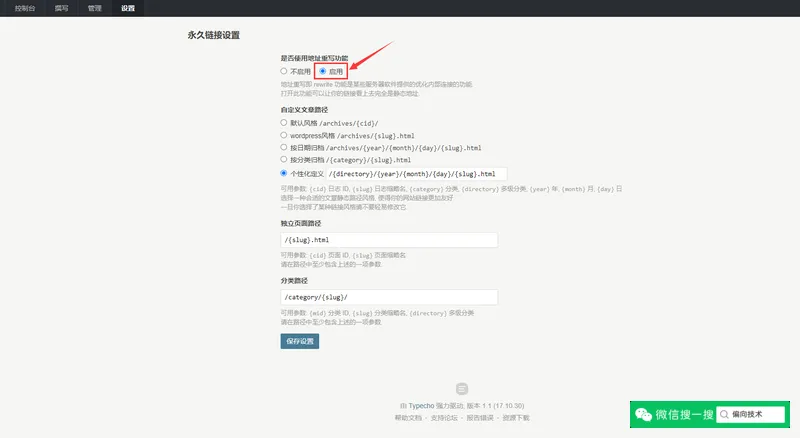This screenshot has height=438, width=800.
Task: Focus the 独立页面路径 input field
Action: point(389,240)
